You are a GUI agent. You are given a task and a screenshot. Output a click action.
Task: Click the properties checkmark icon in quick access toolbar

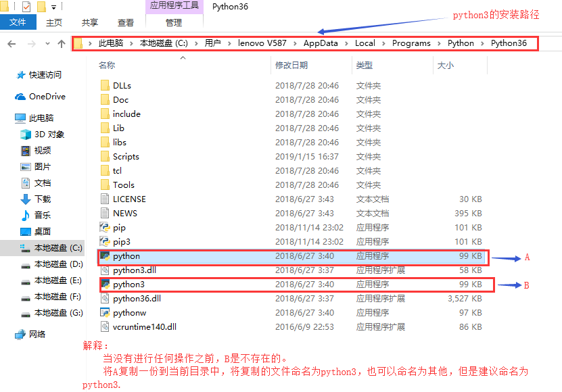coord(26,7)
